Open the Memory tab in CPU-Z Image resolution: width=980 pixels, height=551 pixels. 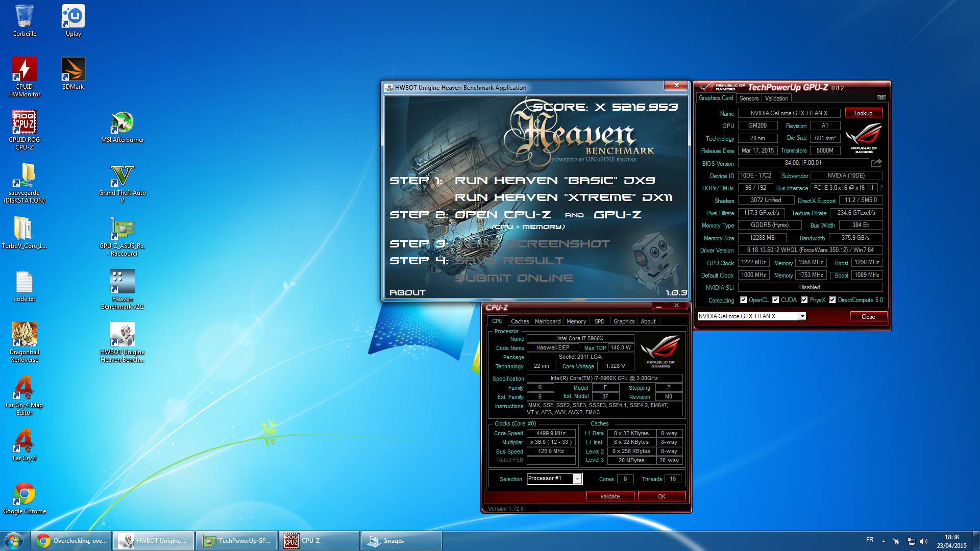(x=576, y=321)
